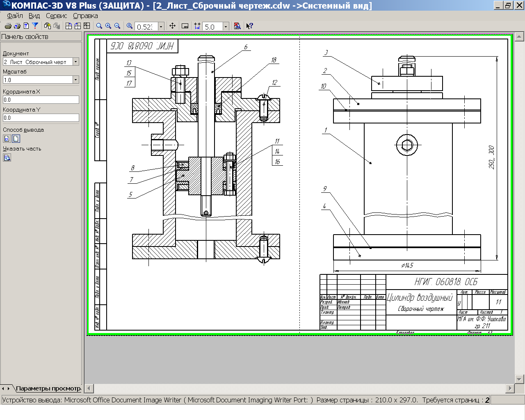Click the grid page-split icon
Viewport: 525px width, 420px height.
(x=87, y=26)
